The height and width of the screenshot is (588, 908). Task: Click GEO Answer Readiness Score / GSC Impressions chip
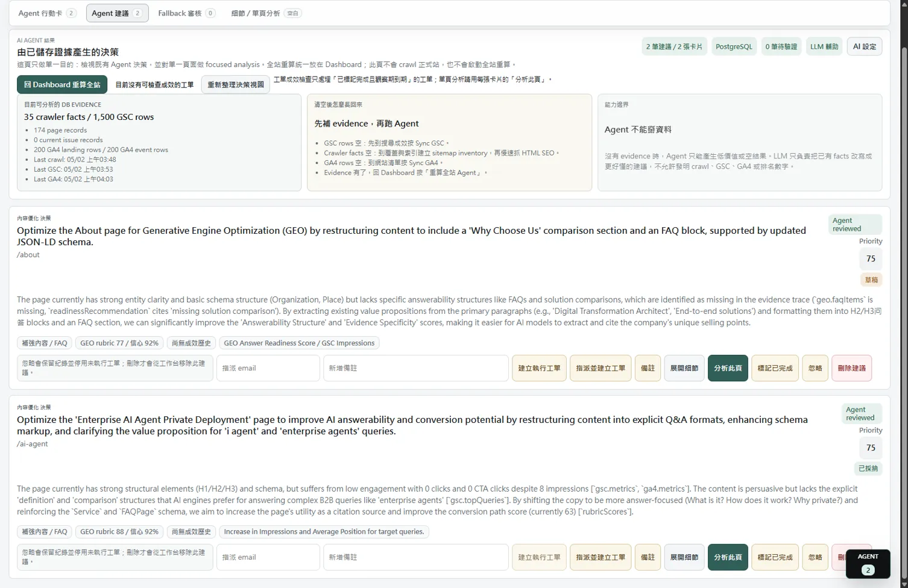click(x=299, y=343)
